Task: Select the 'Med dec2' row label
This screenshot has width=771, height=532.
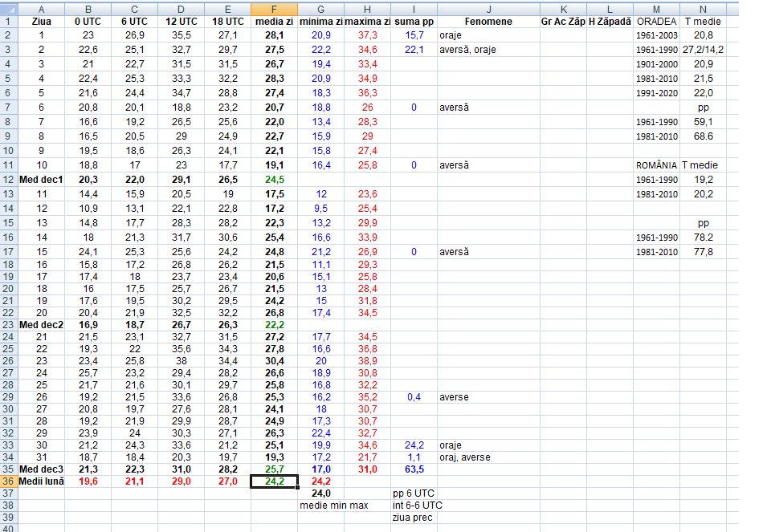Action: [41, 325]
